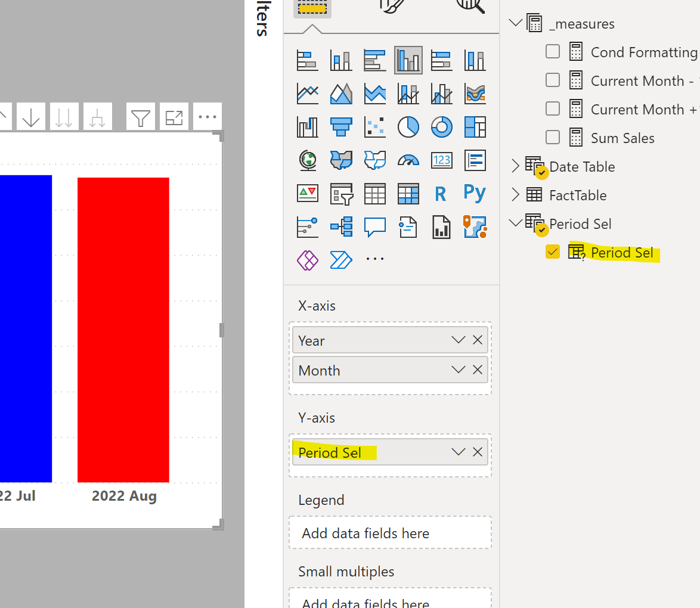Check the Current Month - measure
This screenshot has width=700, height=608.
pos(553,80)
